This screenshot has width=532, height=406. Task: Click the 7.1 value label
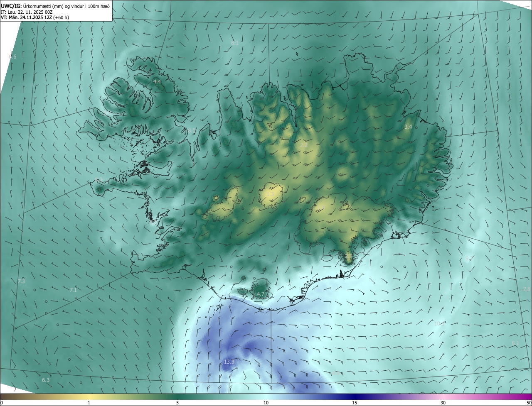coord(73,290)
